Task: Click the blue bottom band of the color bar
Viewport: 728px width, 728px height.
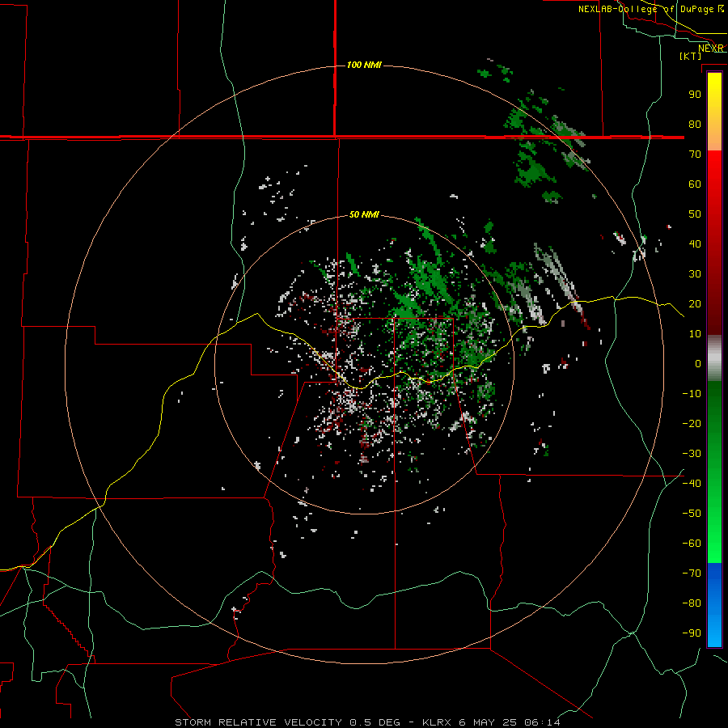Action: tap(714, 605)
